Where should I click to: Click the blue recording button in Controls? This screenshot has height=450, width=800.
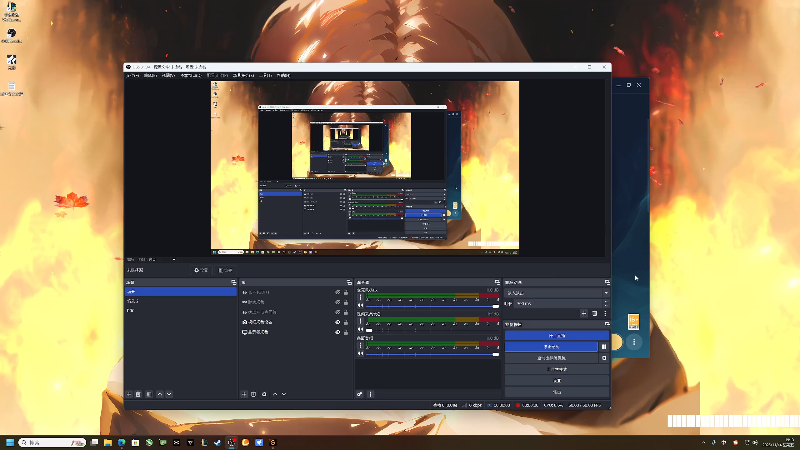click(551, 347)
